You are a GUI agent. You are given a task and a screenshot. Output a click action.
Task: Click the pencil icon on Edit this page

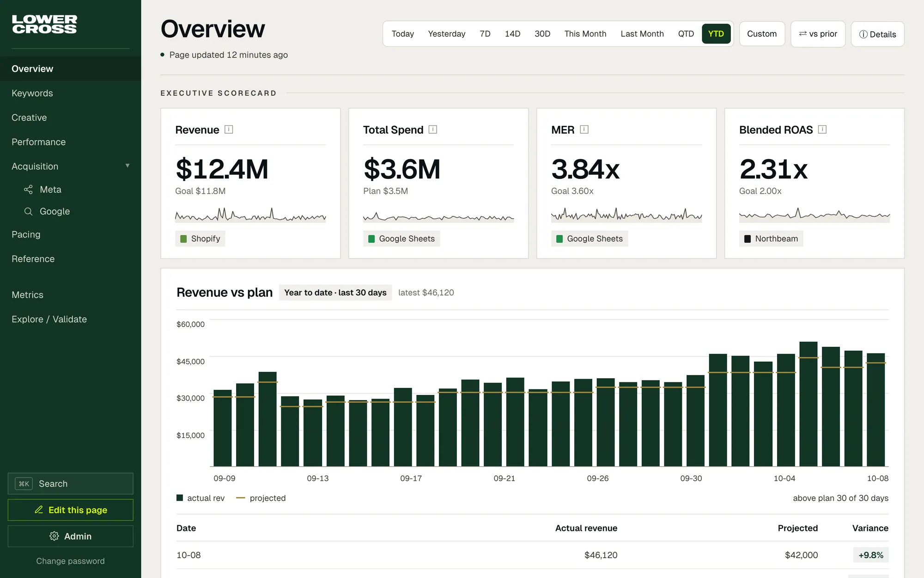39,510
